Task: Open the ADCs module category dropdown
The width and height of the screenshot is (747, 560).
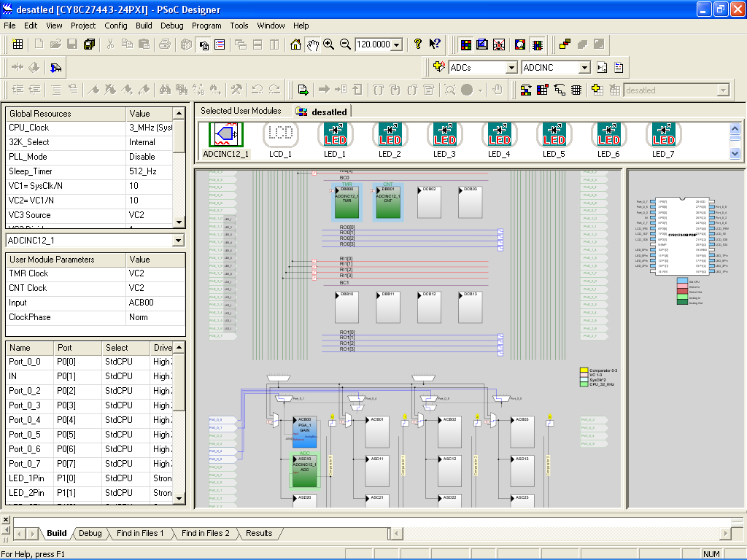Action: click(511, 68)
